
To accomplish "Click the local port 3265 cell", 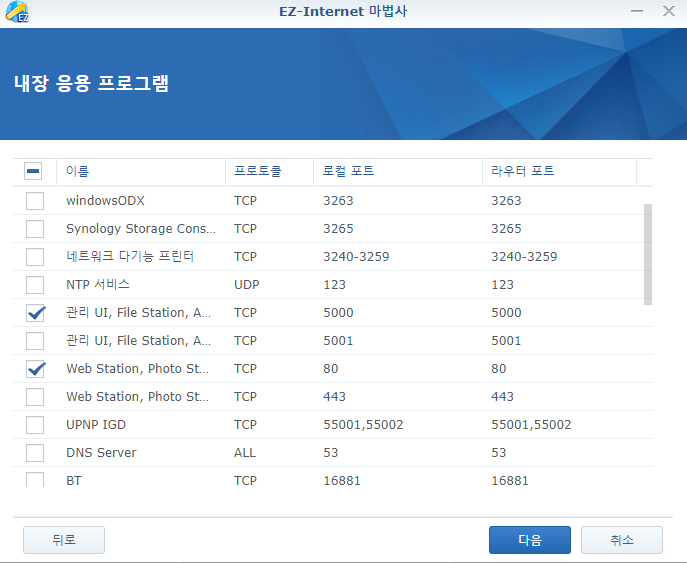I will tap(338, 229).
